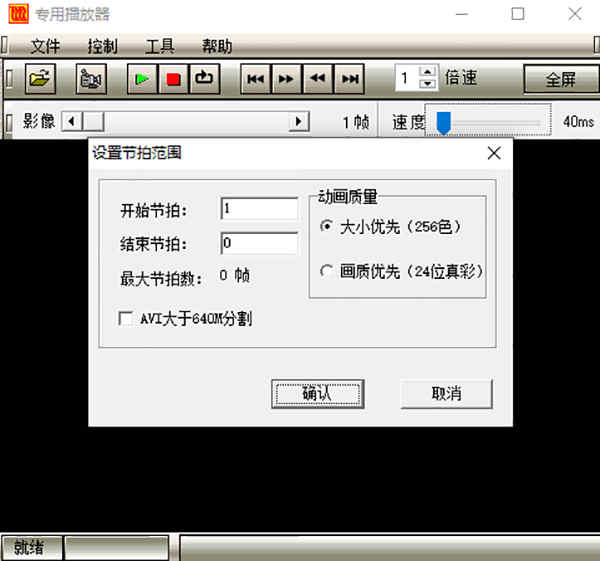600x561 pixels.
Task: Click the 速度 slider handle
Action: pyautogui.click(x=444, y=123)
